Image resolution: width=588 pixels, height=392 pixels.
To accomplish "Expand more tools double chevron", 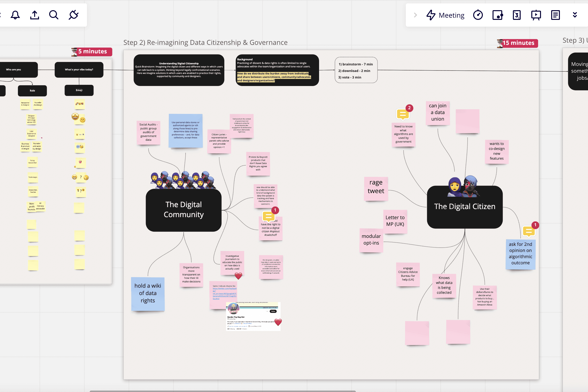I will coord(575,15).
